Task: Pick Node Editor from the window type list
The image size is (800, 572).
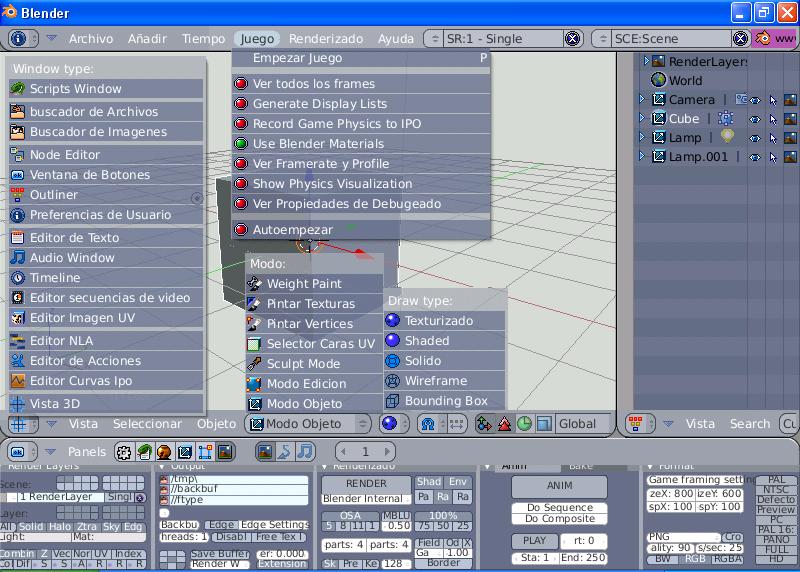Action: [x=106, y=155]
